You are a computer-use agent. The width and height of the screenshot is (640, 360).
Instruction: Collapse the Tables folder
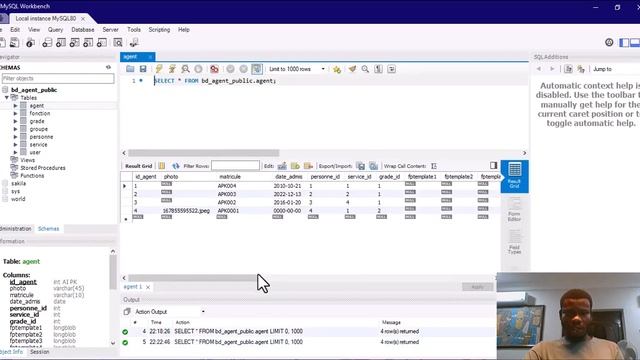[7, 98]
